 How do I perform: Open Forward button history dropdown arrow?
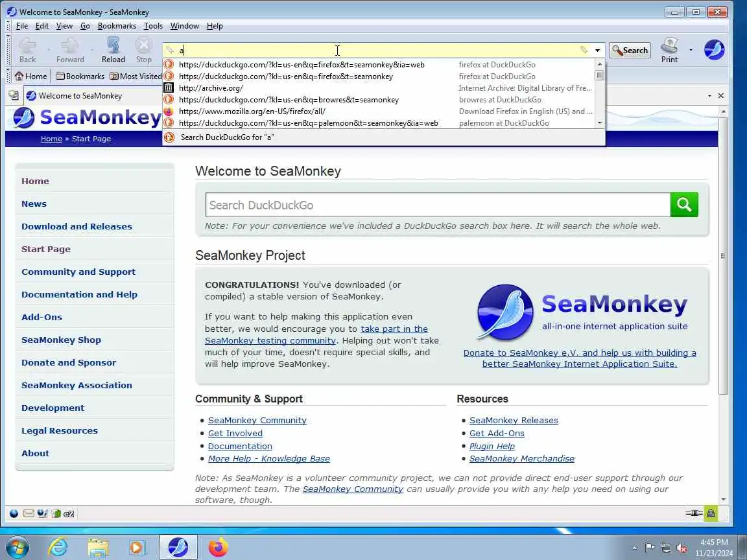tap(93, 50)
